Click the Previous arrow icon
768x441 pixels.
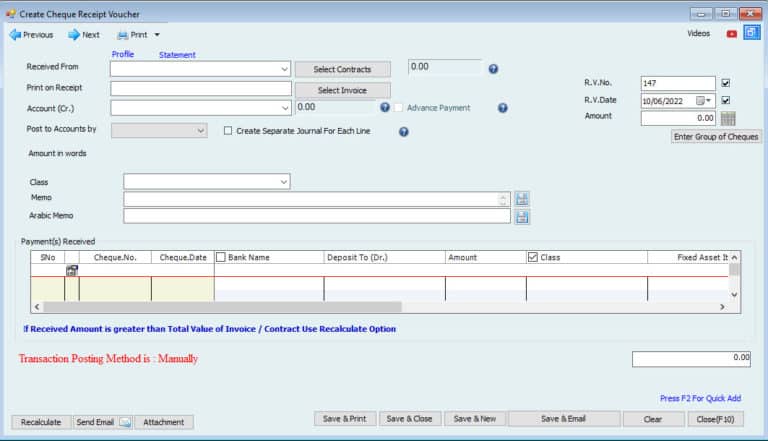point(14,34)
